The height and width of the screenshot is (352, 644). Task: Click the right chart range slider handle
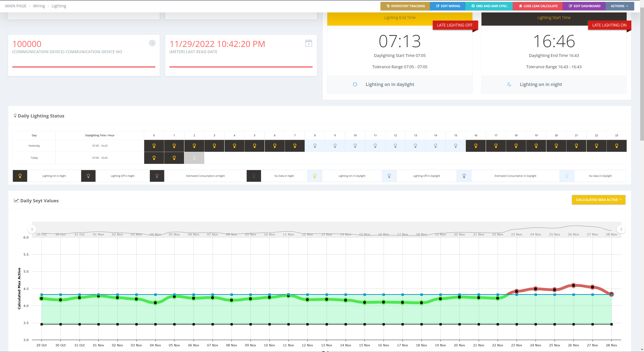click(x=621, y=229)
